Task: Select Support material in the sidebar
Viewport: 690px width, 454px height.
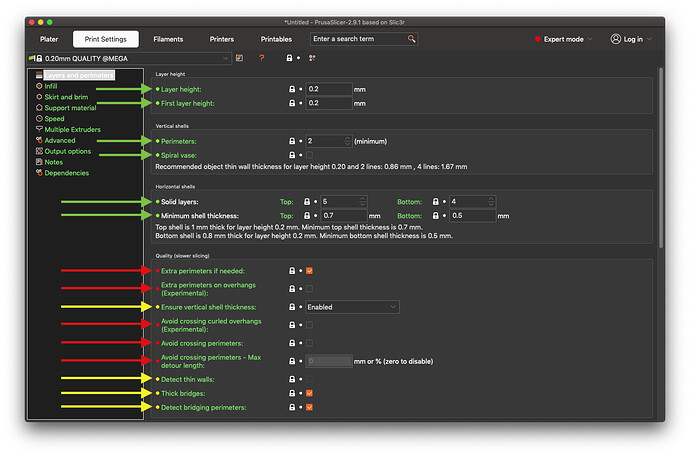Action: [x=70, y=107]
